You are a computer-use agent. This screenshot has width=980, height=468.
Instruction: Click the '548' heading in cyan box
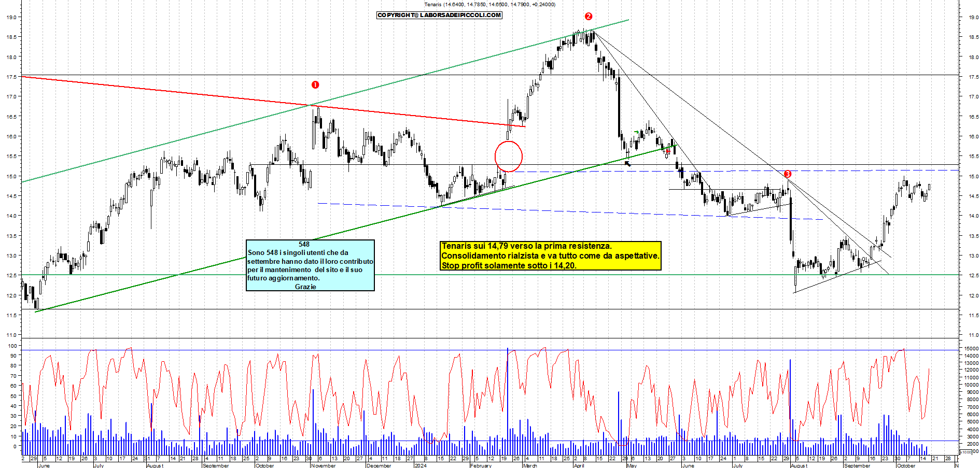click(304, 244)
